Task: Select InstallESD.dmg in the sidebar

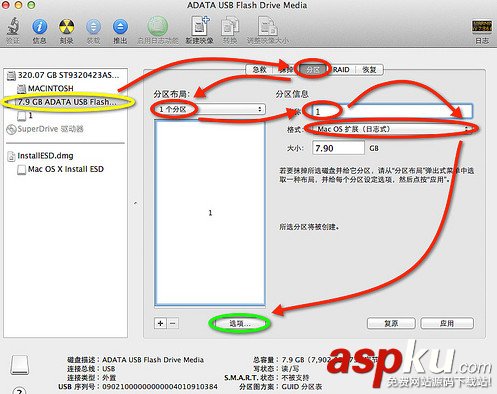Action: [66, 156]
